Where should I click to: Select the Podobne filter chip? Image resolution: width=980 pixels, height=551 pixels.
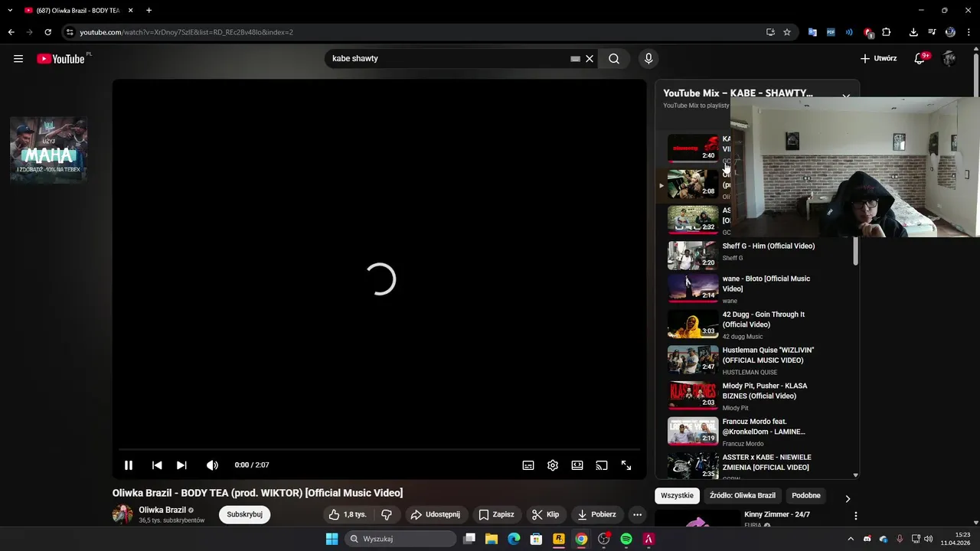[806, 496]
